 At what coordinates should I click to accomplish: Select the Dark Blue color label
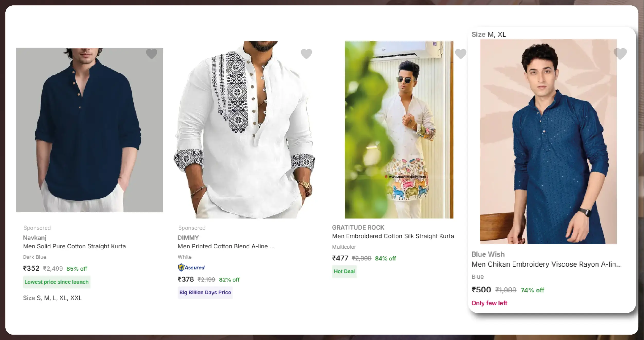click(x=35, y=257)
